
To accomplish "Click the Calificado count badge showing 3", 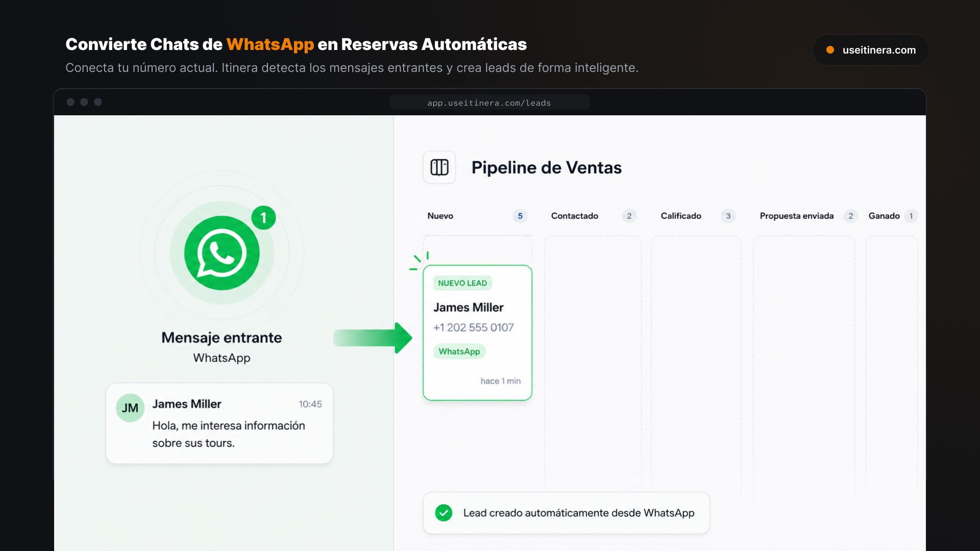I will pyautogui.click(x=728, y=216).
